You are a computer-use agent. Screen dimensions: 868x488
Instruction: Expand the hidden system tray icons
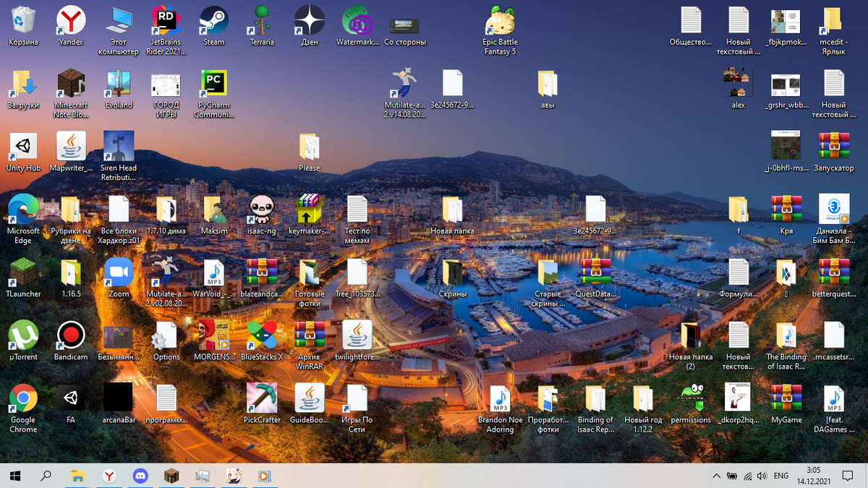(x=716, y=476)
